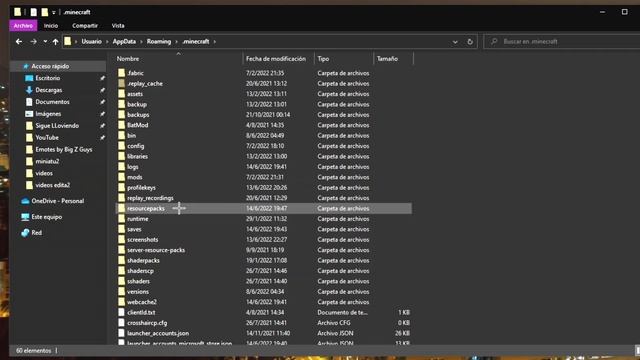This screenshot has height=360, width=640.
Task: Open YouTube folder in sidebar
Action: point(47,138)
